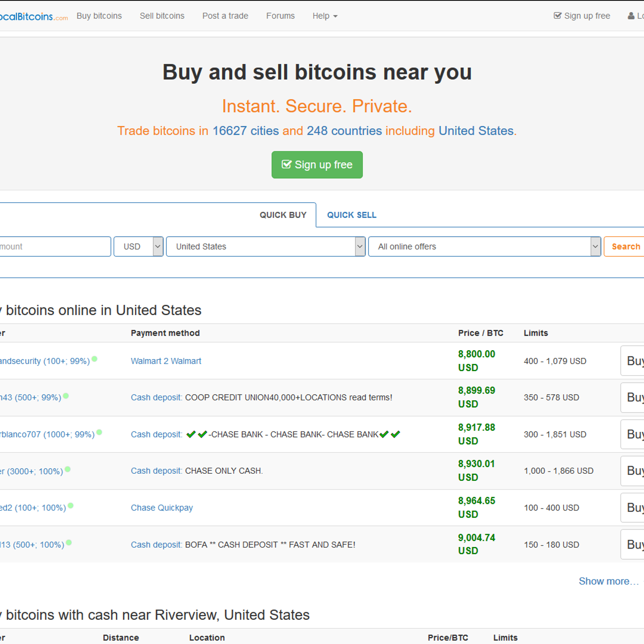
Task: Open the (500+; 99%) seller profile with COOP offer
Action: coord(31,397)
